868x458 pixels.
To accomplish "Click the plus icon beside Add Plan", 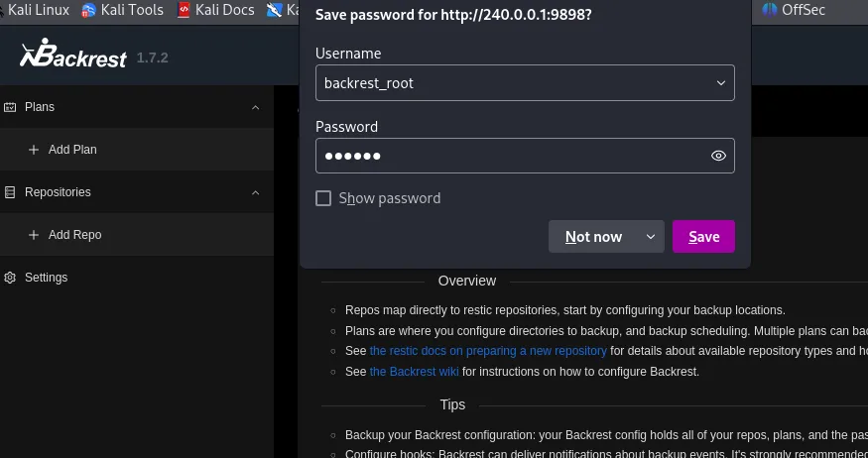I will click(34, 150).
